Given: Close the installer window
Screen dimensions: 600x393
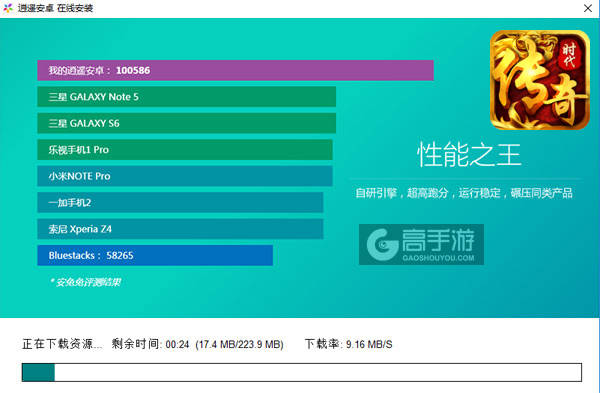Looking at the screenshot, I should pyautogui.click(x=588, y=8).
